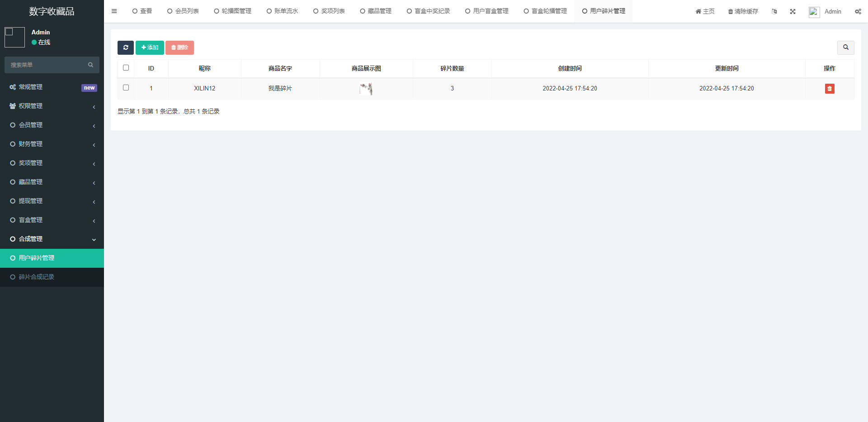Screen dimensions: 868x422
Task: Switch to the 账单流水 tab
Action: coord(282,11)
